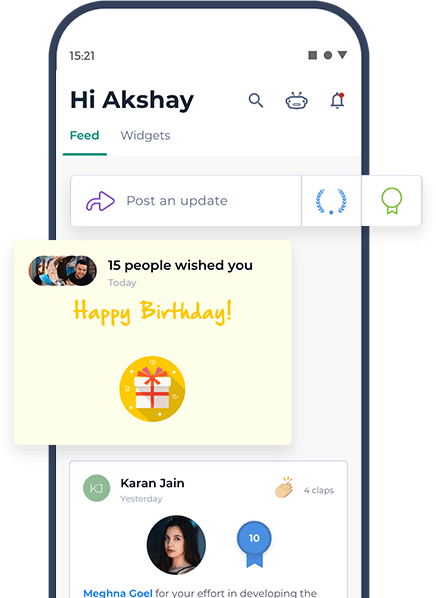This screenshot has width=436, height=598.
Task: Switch to the Widgets tab
Action: [145, 135]
